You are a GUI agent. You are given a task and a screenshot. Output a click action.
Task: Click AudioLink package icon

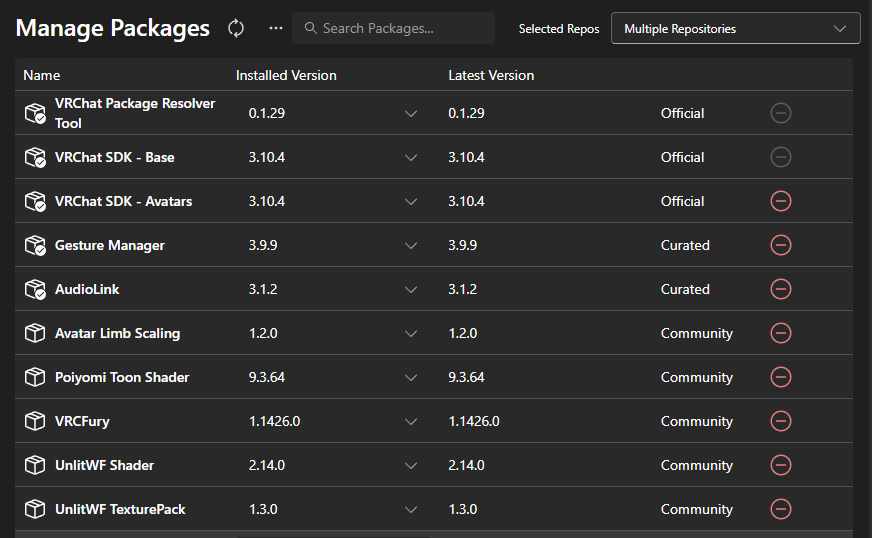(35, 289)
